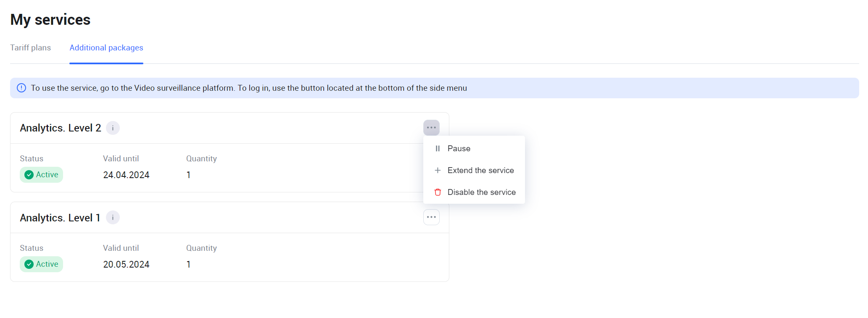Click the 24.04.2024 valid until date

(126, 175)
